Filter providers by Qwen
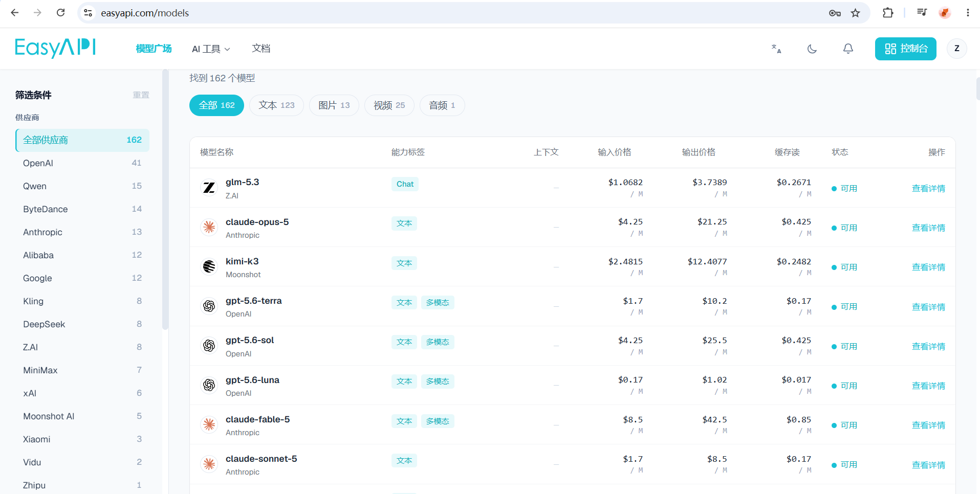Viewport: 980px width, 494px height. tap(82, 186)
